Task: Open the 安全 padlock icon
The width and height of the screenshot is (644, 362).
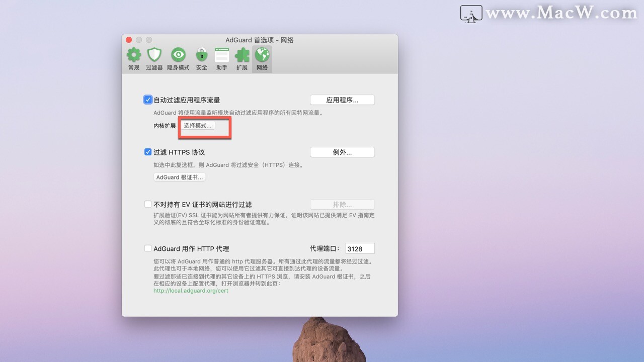Action: pos(202,55)
